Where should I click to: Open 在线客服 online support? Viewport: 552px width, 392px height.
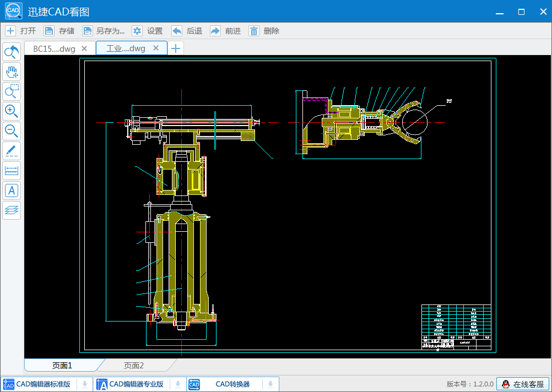coord(522,384)
